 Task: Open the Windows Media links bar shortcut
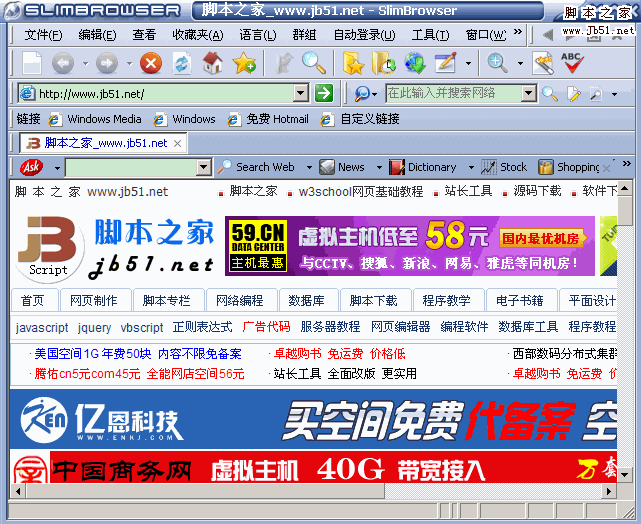coord(95,119)
